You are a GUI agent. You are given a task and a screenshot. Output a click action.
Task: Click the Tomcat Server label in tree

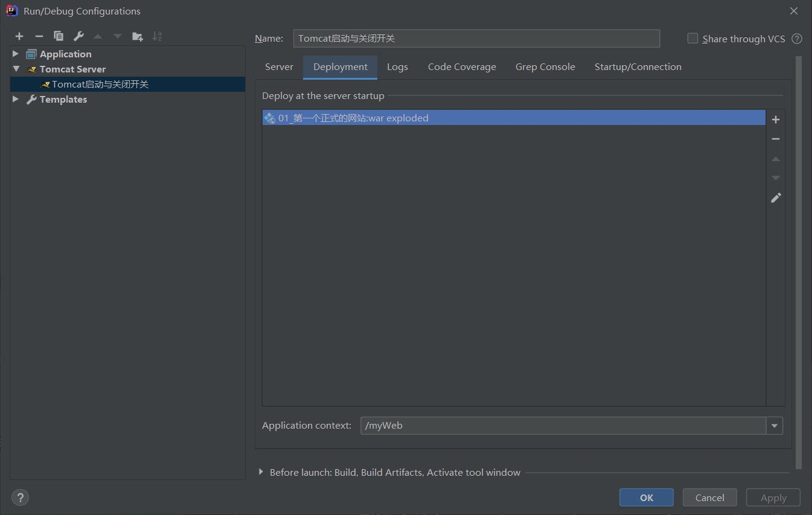coord(72,69)
